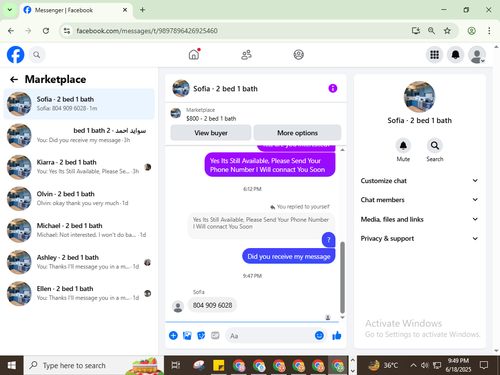Choose a GIF icon
The image size is (500, 375).
pos(215,335)
